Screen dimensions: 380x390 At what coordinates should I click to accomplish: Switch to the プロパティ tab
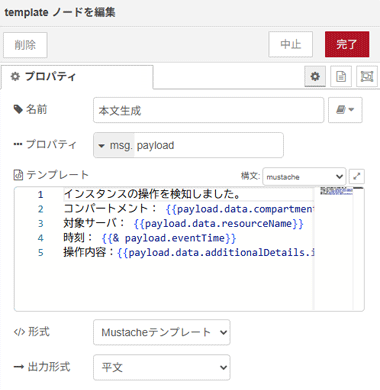(x=77, y=77)
